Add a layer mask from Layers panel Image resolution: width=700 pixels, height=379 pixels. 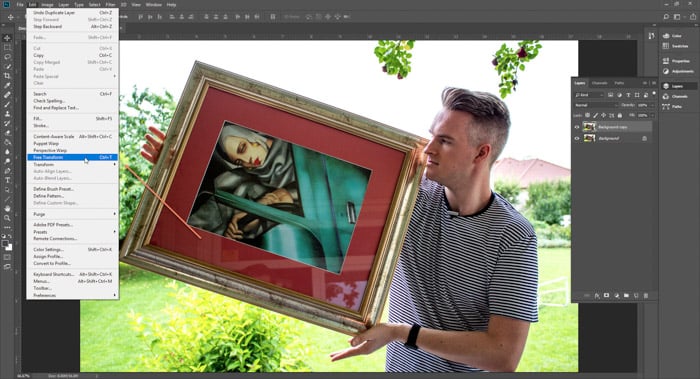pos(606,296)
